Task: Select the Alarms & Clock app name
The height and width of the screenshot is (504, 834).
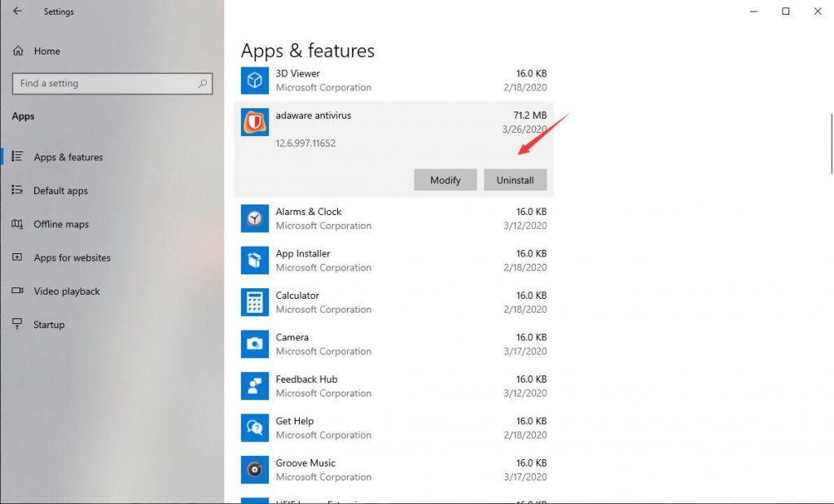Action: (309, 212)
